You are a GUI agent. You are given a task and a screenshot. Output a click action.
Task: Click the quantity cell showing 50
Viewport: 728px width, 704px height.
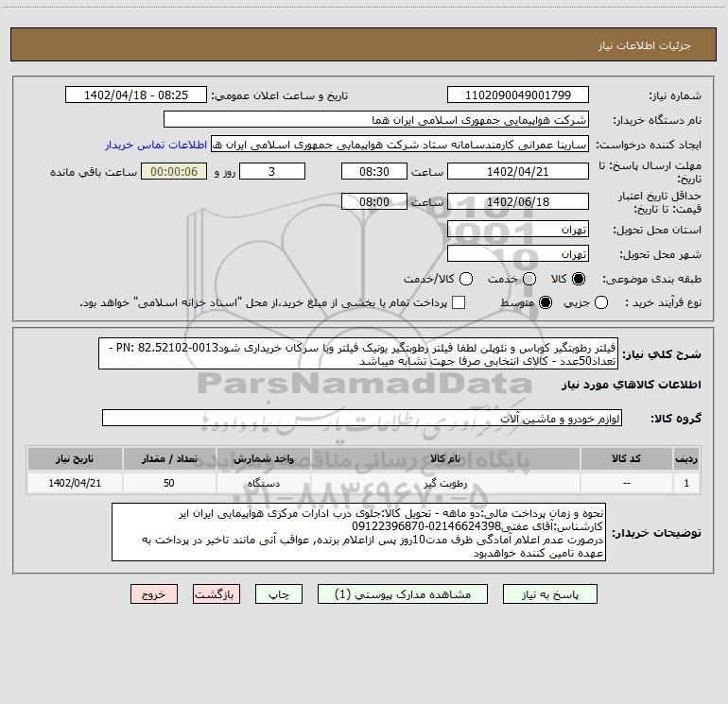(x=169, y=483)
